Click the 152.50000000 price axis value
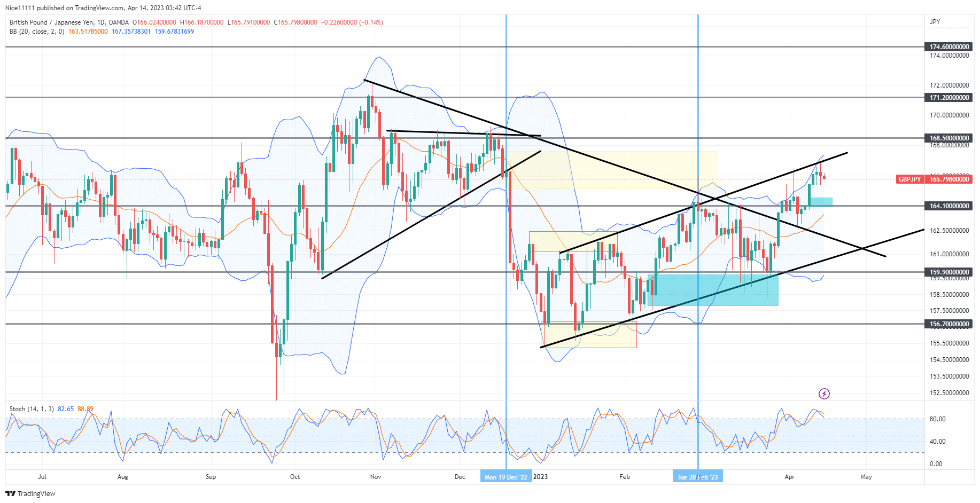 (949, 393)
